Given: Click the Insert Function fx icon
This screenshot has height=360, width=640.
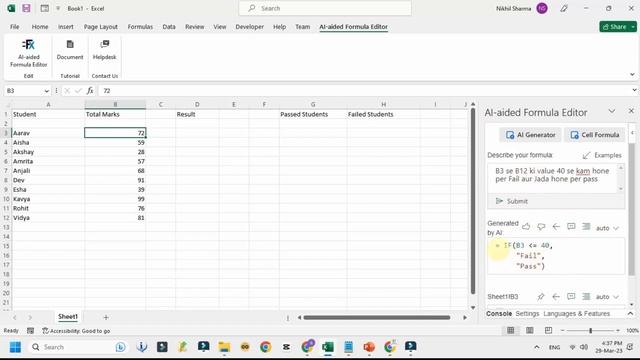Looking at the screenshot, I should [90, 91].
